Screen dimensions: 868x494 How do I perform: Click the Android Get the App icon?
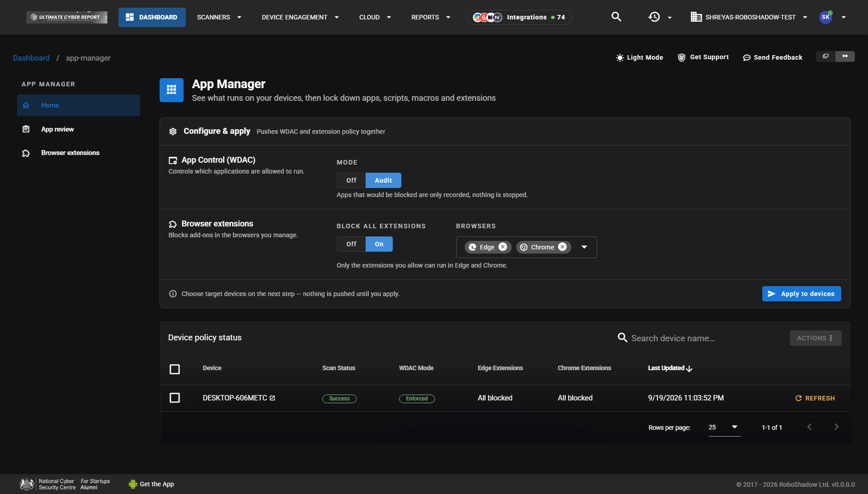coord(133,484)
